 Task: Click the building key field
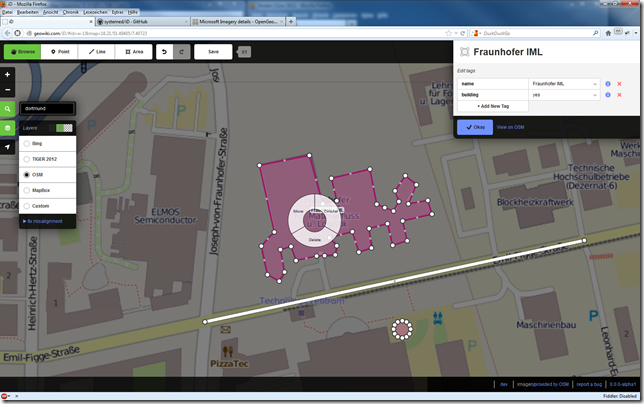493,95
